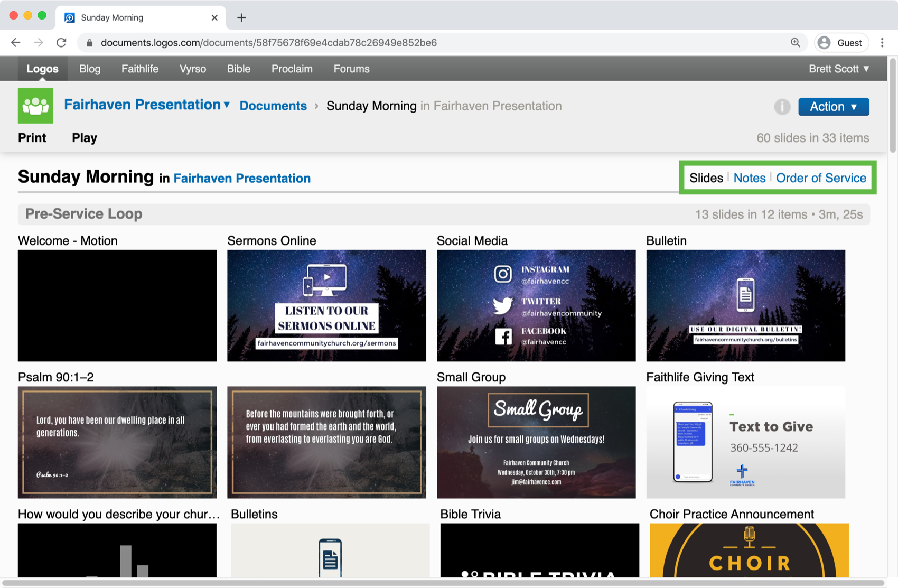Switch to Order of Service view
This screenshot has height=588, width=898.
(x=821, y=178)
